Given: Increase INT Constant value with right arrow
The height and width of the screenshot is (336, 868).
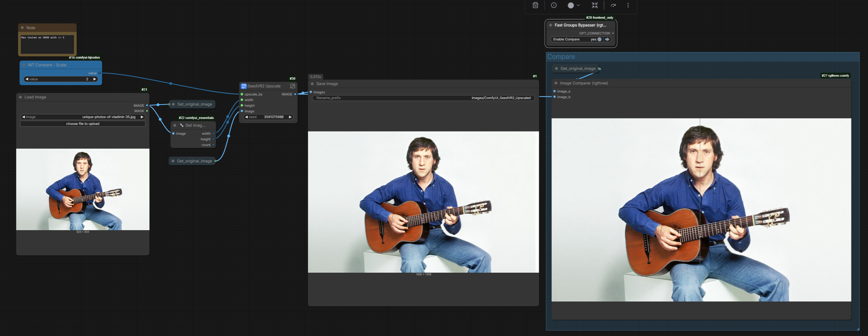Looking at the screenshot, I should click(x=95, y=79).
